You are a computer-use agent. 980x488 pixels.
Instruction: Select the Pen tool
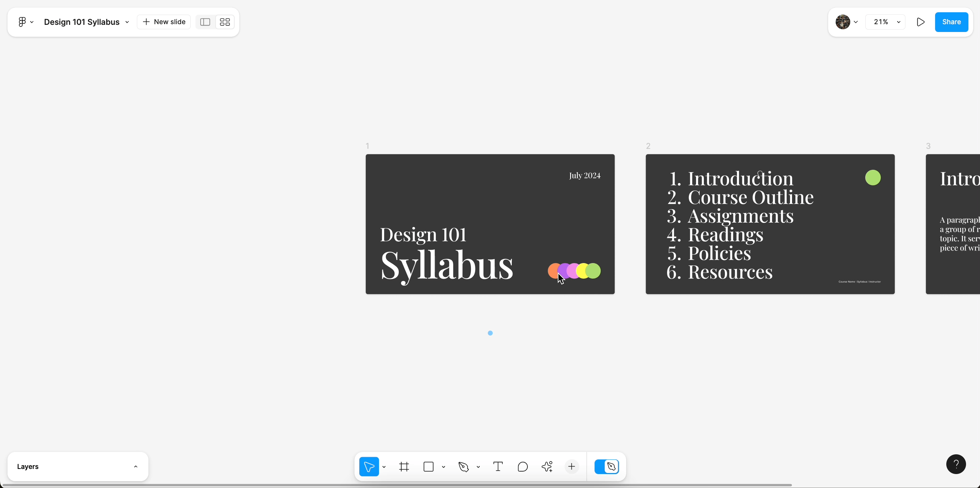click(x=464, y=466)
